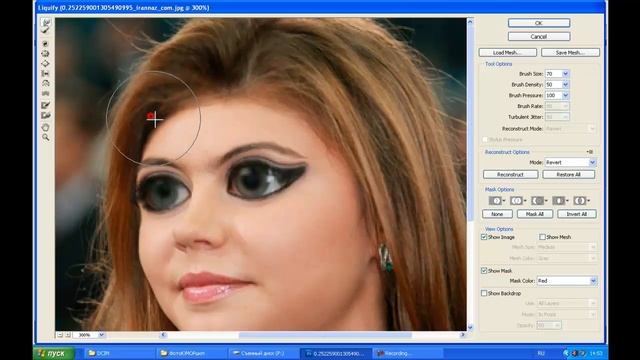640x360 pixels.
Task: Open the Brush Size dropdown
Action: pyautogui.click(x=565, y=74)
